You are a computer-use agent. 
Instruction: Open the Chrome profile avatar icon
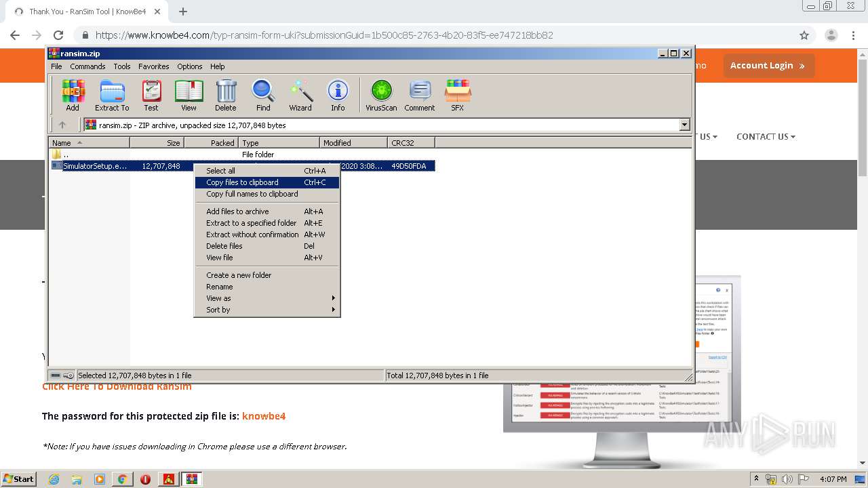click(831, 35)
